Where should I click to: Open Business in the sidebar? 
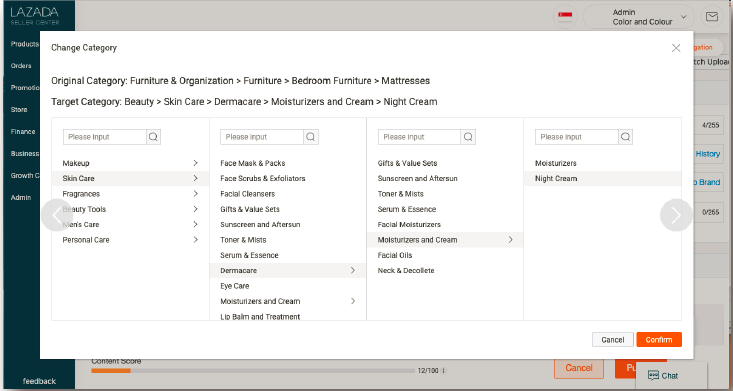[25, 153]
